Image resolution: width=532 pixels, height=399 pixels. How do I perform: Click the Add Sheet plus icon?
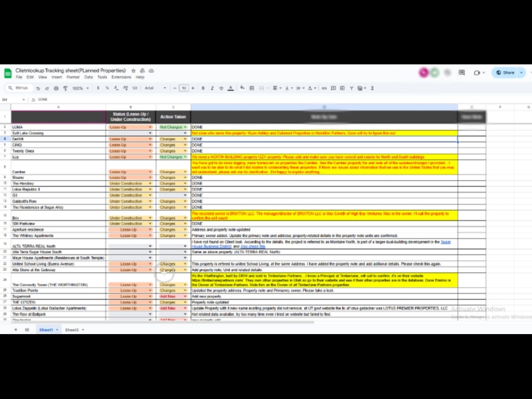pos(15,330)
